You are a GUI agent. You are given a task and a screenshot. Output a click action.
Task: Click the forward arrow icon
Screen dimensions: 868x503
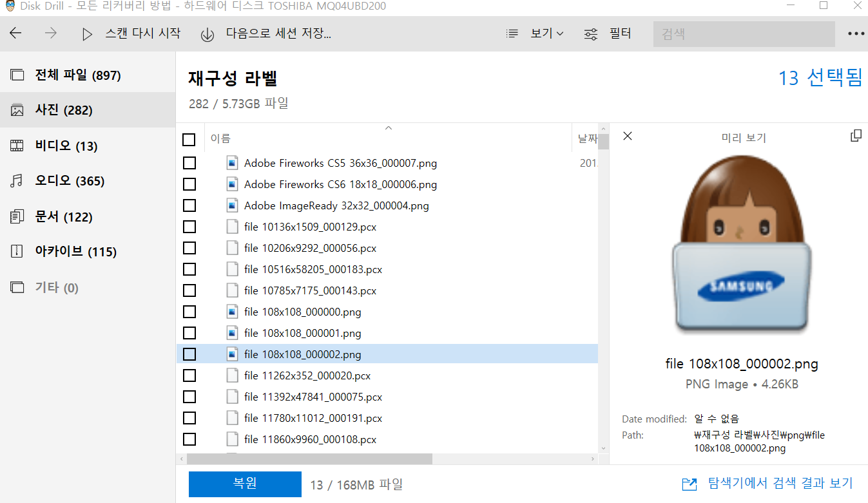51,33
